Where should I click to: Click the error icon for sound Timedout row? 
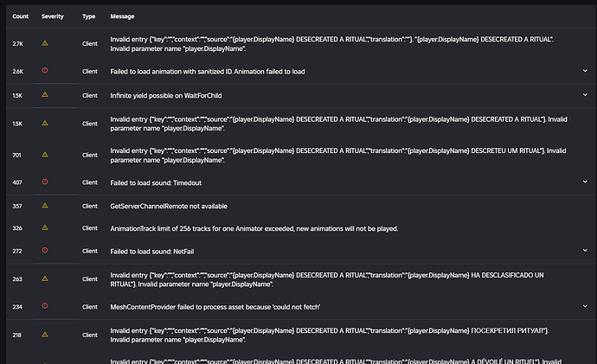pos(45,182)
